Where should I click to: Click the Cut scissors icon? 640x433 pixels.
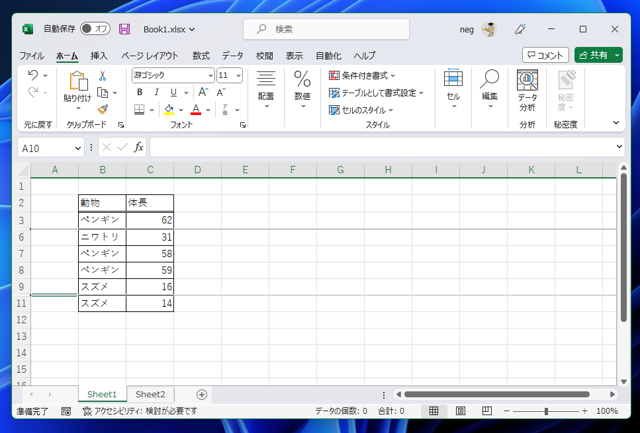point(102,75)
